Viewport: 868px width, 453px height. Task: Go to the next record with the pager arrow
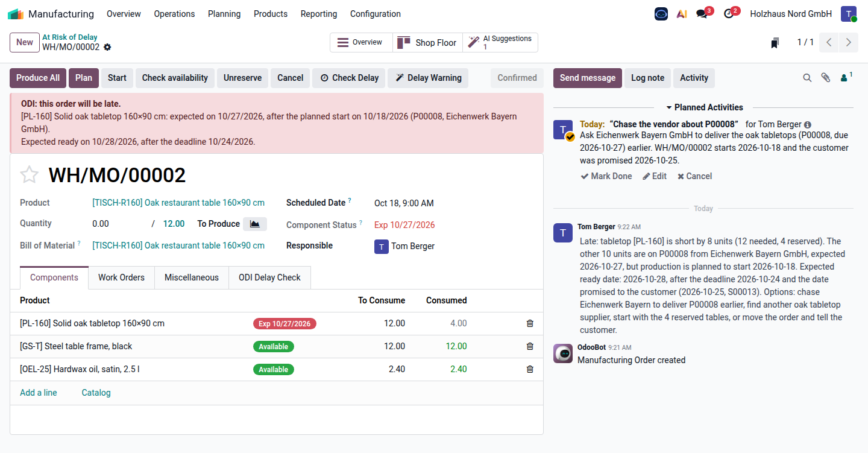[849, 42]
